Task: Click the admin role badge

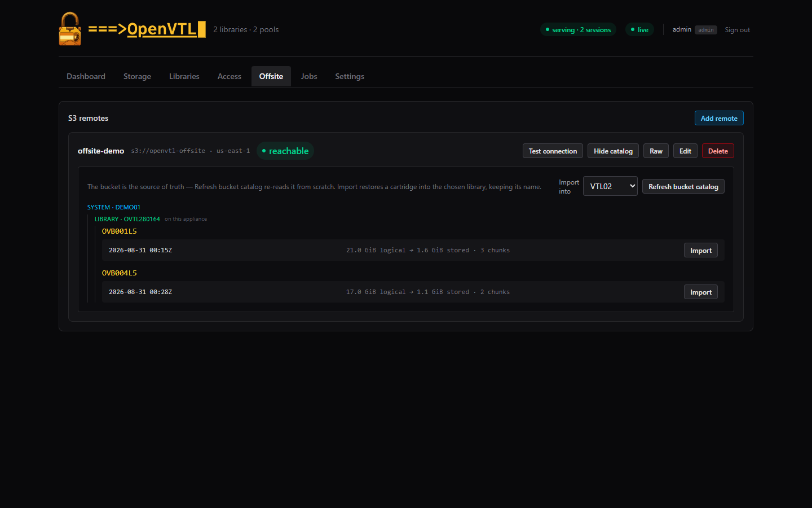Action: pos(706,30)
